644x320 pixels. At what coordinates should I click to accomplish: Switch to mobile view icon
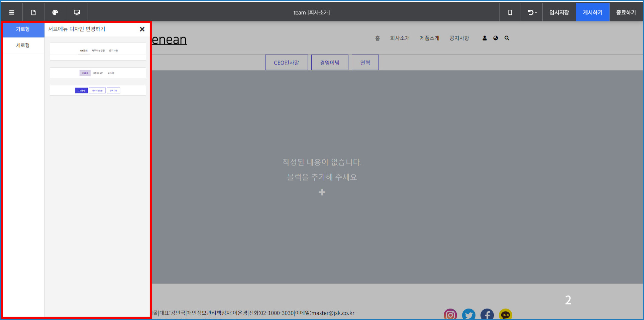coord(510,12)
